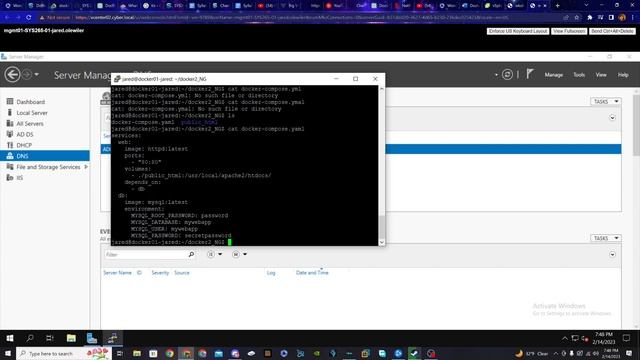Select DNS role in sidebar
This screenshot has width=640, height=360.
(45, 156)
